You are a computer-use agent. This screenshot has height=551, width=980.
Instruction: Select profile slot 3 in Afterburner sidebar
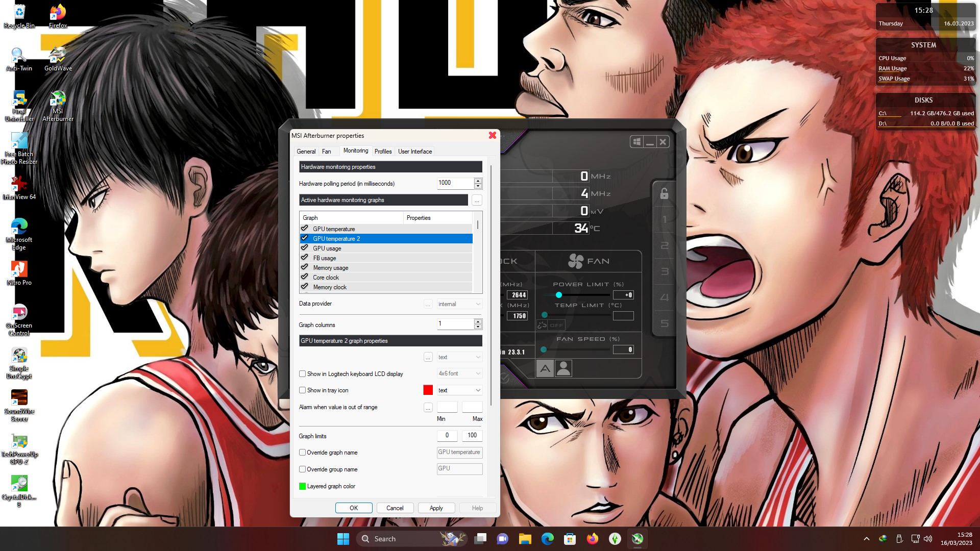pos(664,271)
